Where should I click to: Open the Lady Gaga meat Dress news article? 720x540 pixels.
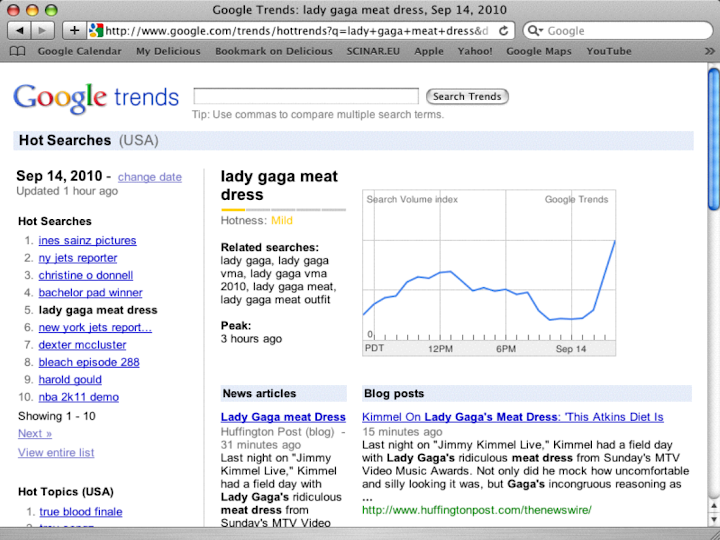[283, 417]
